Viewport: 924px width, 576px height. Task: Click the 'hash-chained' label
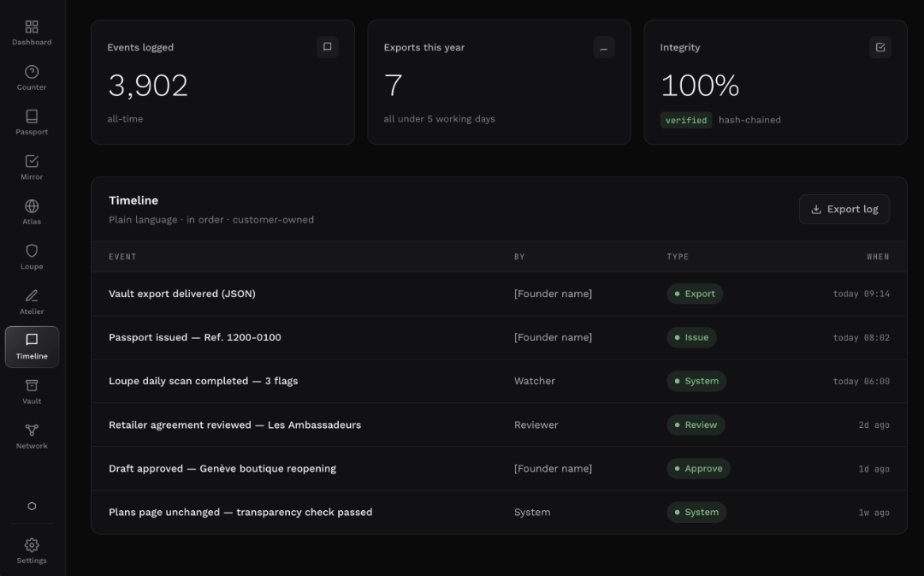749,120
